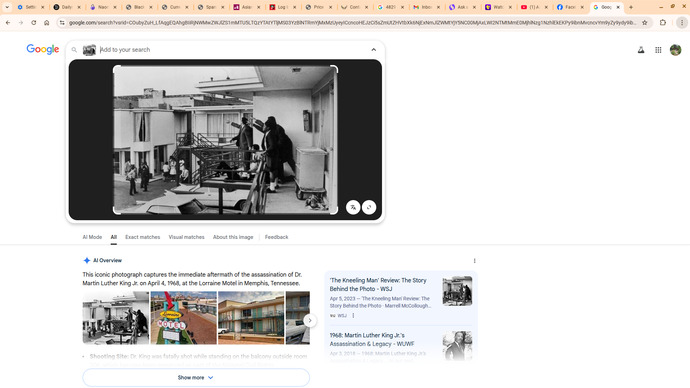Open the Extensions puzzle icon
This screenshot has height=388, width=690.
(x=663, y=22)
